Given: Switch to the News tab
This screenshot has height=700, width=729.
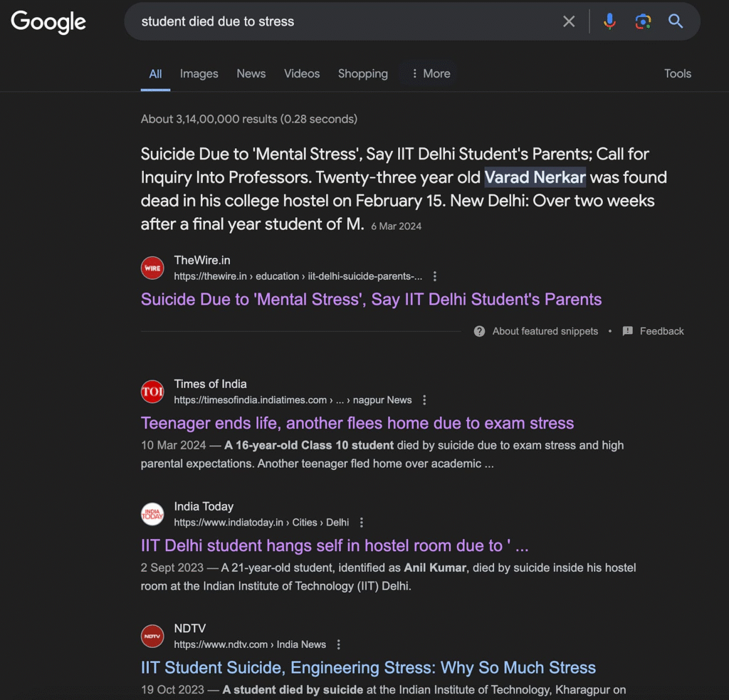Looking at the screenshot, I should [251, 73].
